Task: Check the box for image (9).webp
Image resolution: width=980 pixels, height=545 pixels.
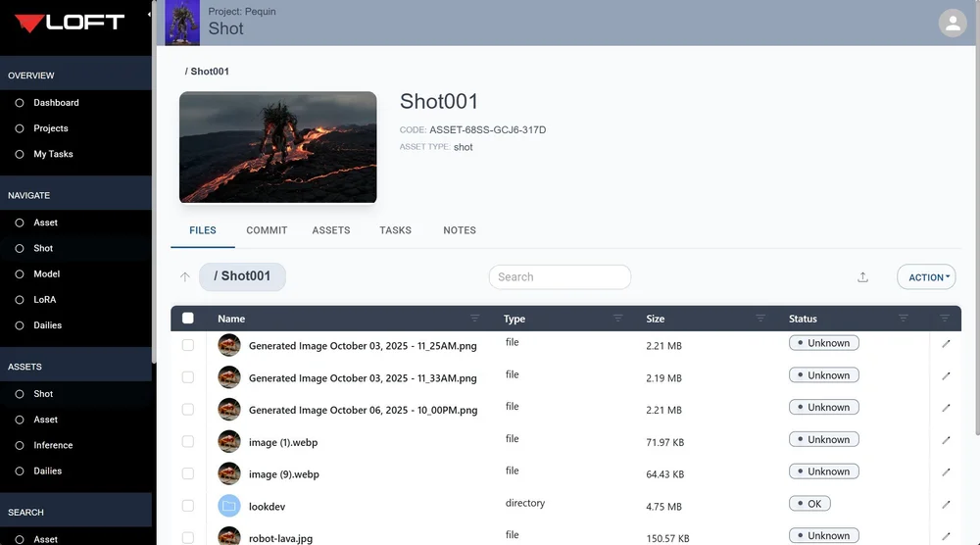Action: [187, 473]
